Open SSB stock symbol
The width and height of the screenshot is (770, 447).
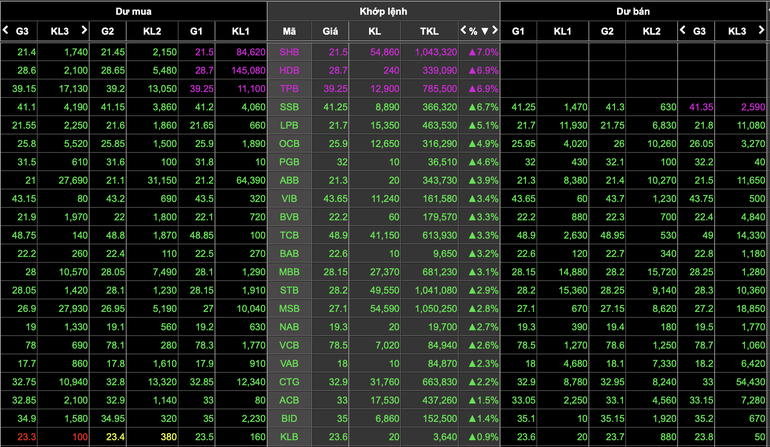pyautogui.click(x=289, y=107)
